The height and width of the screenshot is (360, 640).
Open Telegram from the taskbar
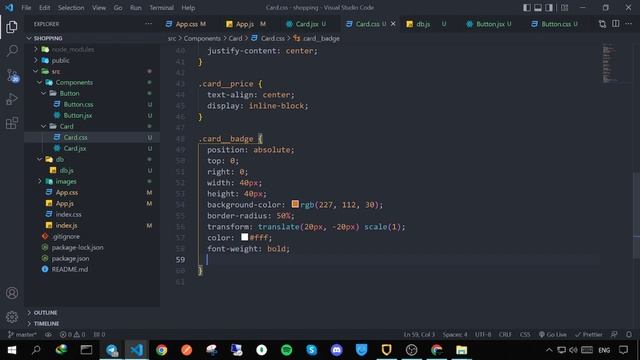click(111, 350)
